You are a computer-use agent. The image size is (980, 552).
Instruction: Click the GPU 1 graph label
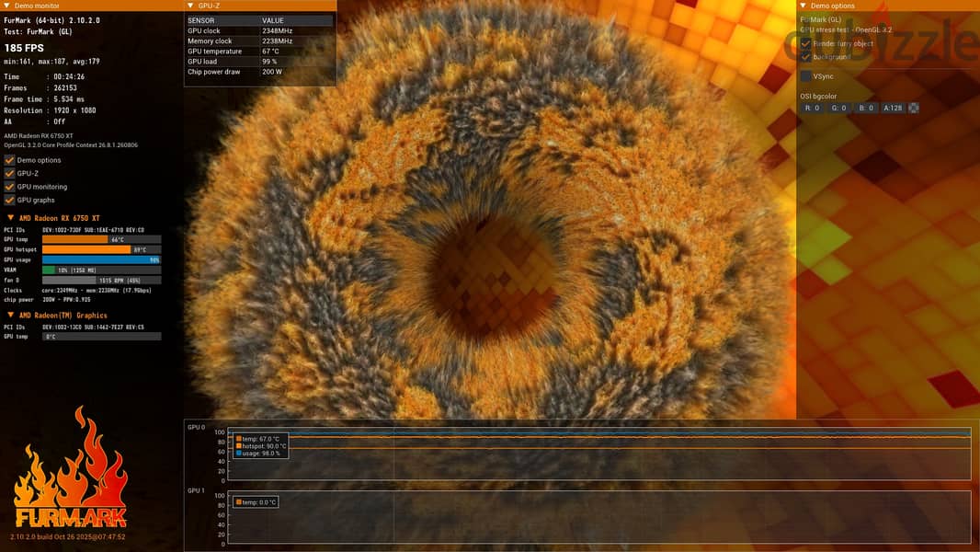click(196, 490)
